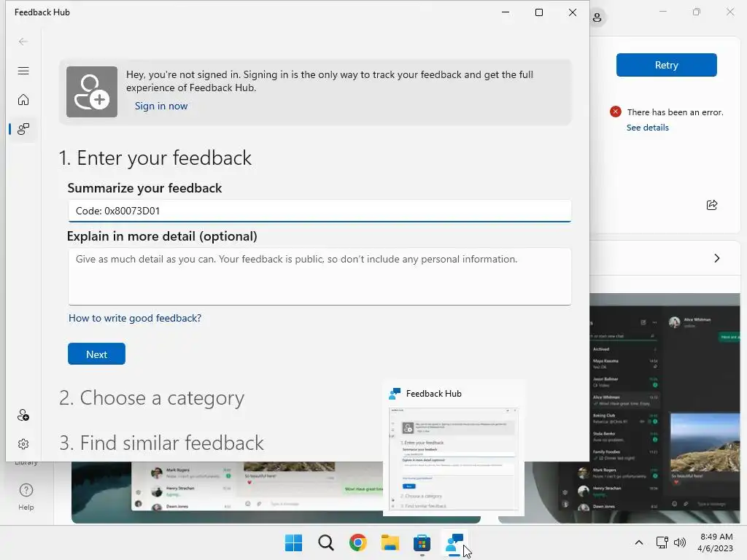The image size is (747, 560).
Task: Maximize the Feedback Hub window
Action: click(x=539, y=12)
